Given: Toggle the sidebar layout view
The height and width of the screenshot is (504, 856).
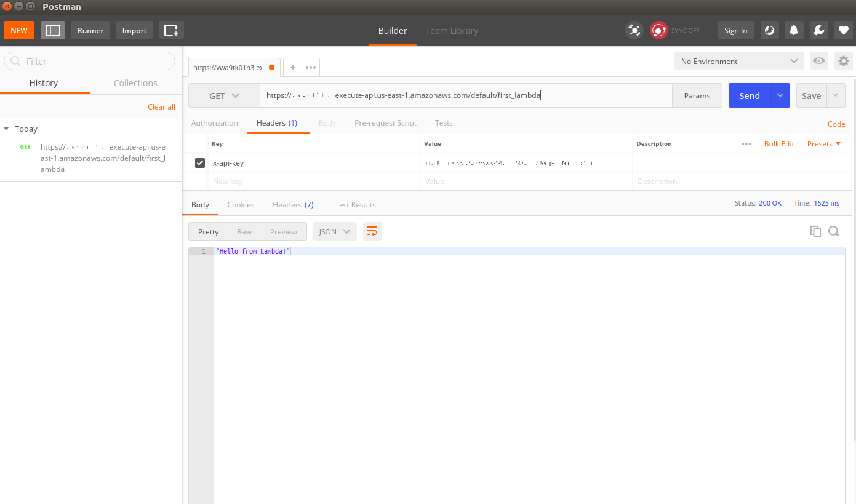Looking at the screenshot, I should pyautogui.click(x=52, y=30).
